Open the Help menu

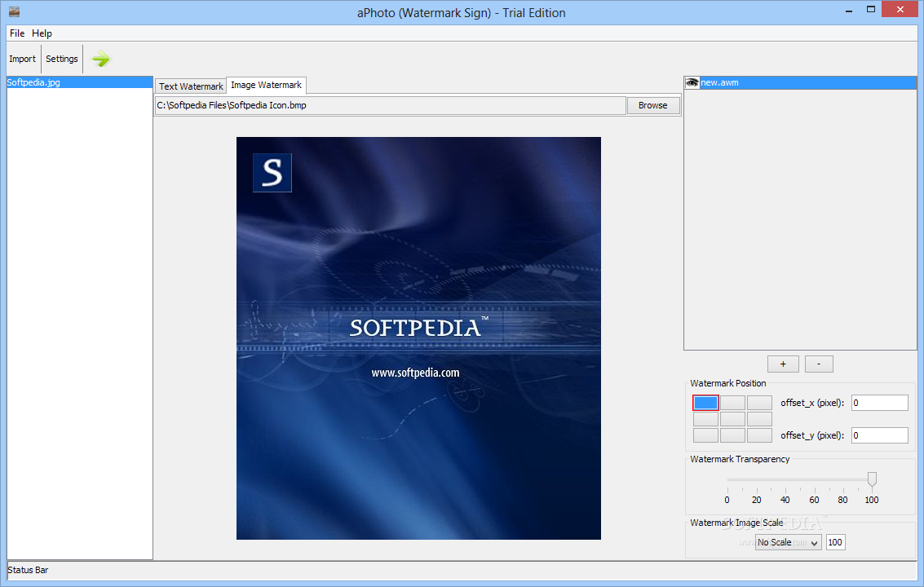tap(42, 33)
